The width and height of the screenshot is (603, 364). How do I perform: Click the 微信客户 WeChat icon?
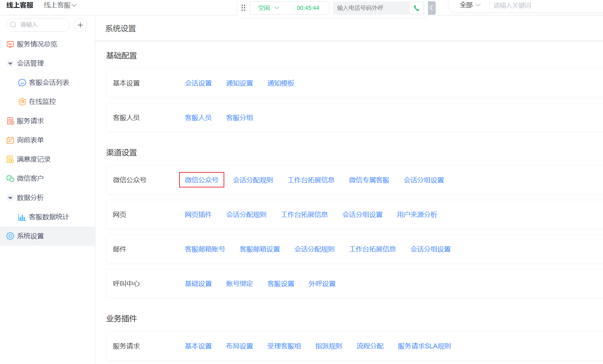coord(10,178)
